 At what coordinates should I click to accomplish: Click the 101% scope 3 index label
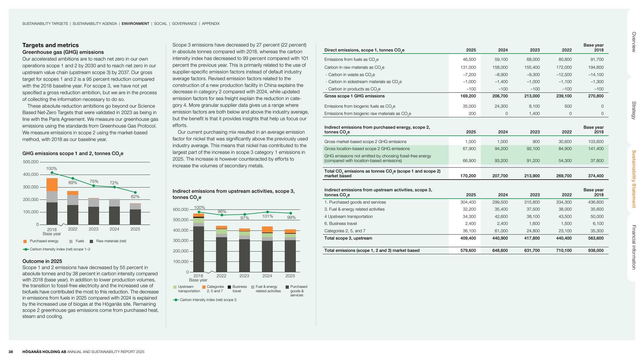(267, 216)
